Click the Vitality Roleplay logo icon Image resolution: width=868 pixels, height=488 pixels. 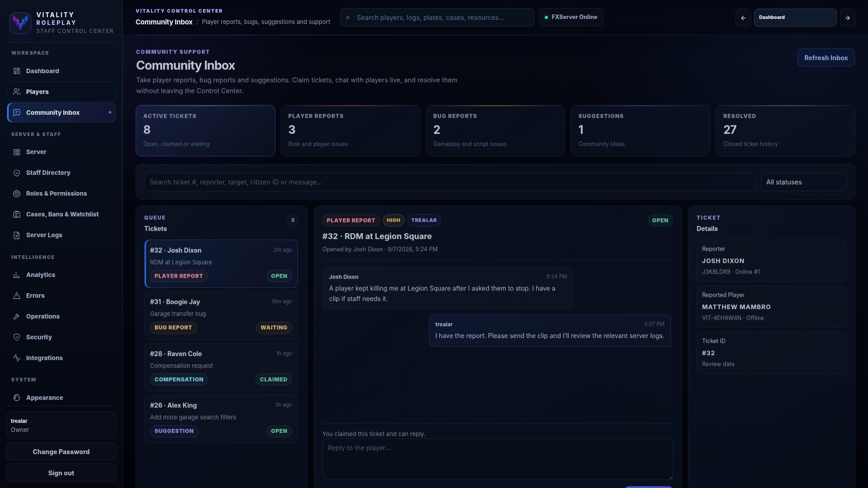point(20,23)
